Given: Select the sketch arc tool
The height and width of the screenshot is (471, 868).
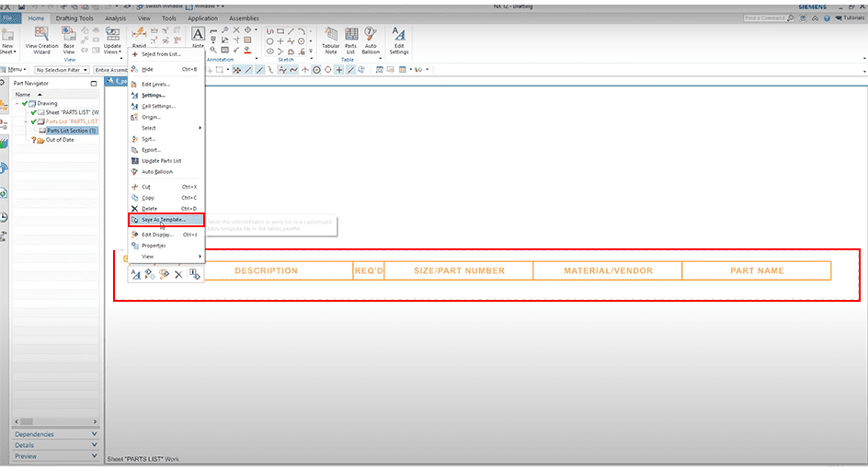Looking at the screenshot, I should coord(302,31).
